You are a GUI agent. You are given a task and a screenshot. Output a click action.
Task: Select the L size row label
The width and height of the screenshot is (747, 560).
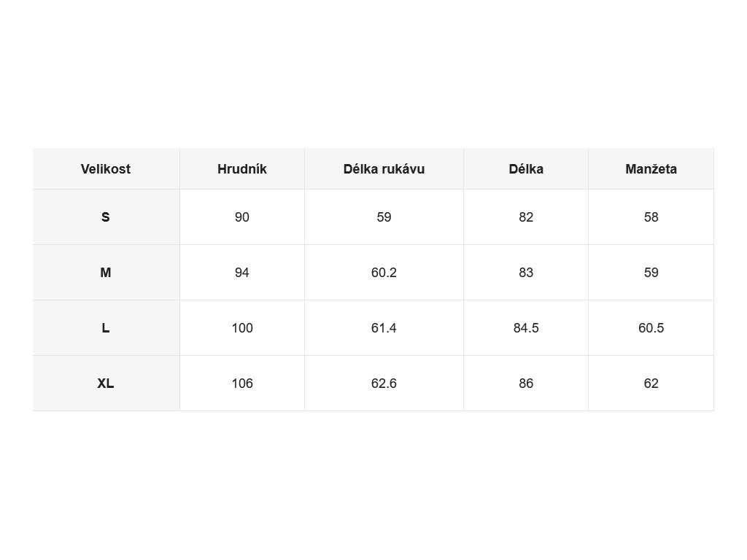[106, 328]
